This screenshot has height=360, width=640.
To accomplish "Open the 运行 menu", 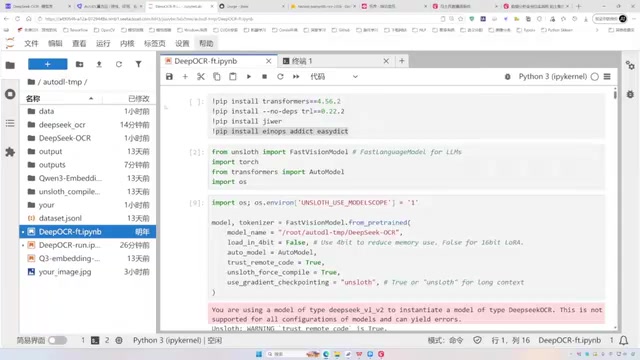I will tap(103, 44).
